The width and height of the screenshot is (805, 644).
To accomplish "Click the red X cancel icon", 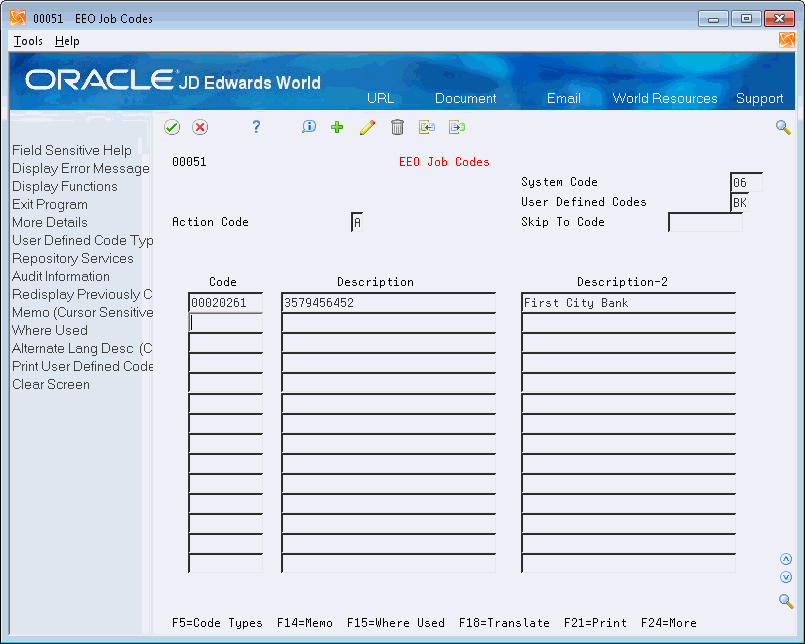I will tap(200, 127).
